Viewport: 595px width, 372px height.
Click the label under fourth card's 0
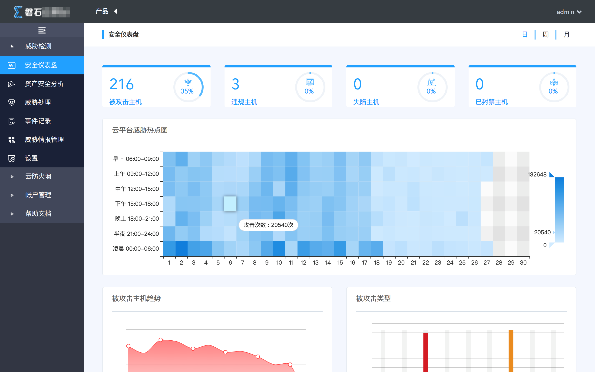pyautogui.click(x=492, y=102)
